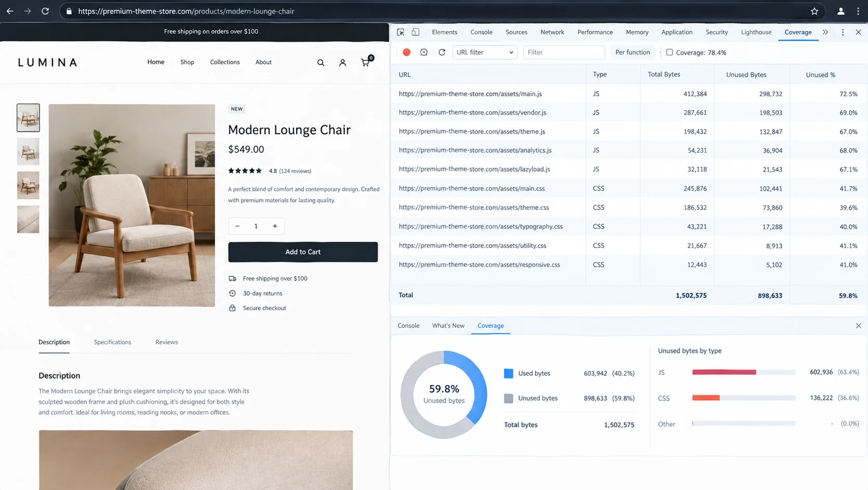The height and width of the screenshot is (490, 868).
Task: Click the clear coverage icon
Action: coord(424,52)
